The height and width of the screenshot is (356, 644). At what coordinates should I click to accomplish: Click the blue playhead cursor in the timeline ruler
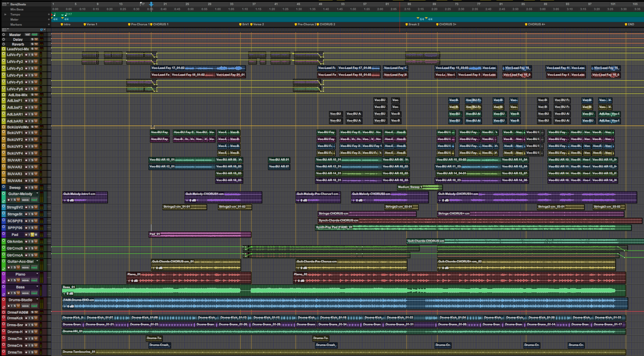(x=151, y=4)
